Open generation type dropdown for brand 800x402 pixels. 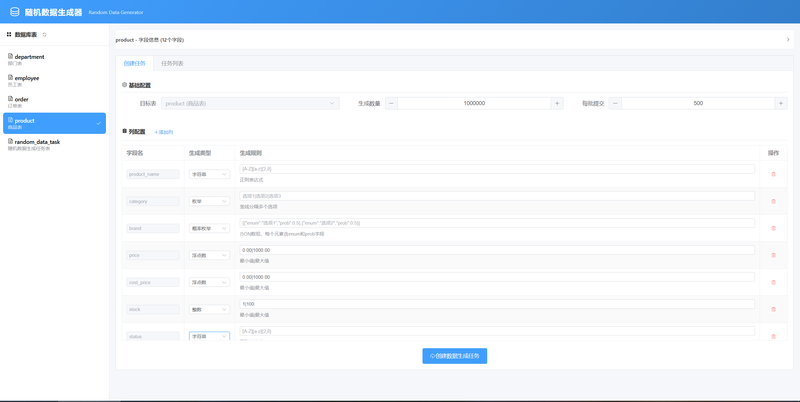coord(209,229)
